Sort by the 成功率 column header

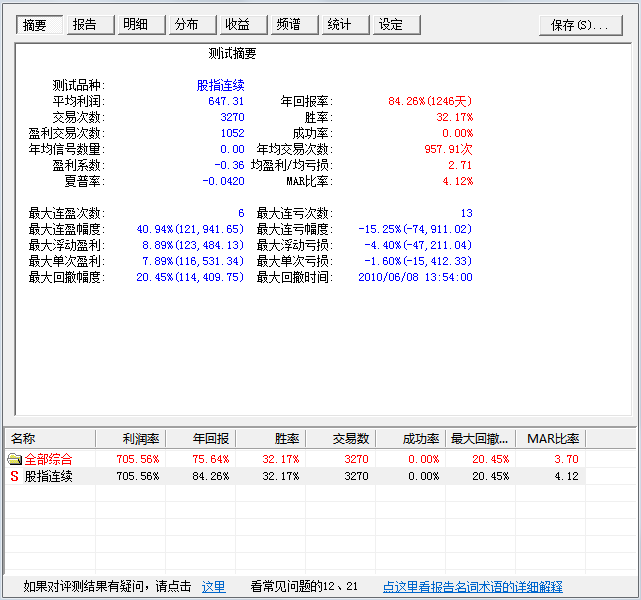410,439
